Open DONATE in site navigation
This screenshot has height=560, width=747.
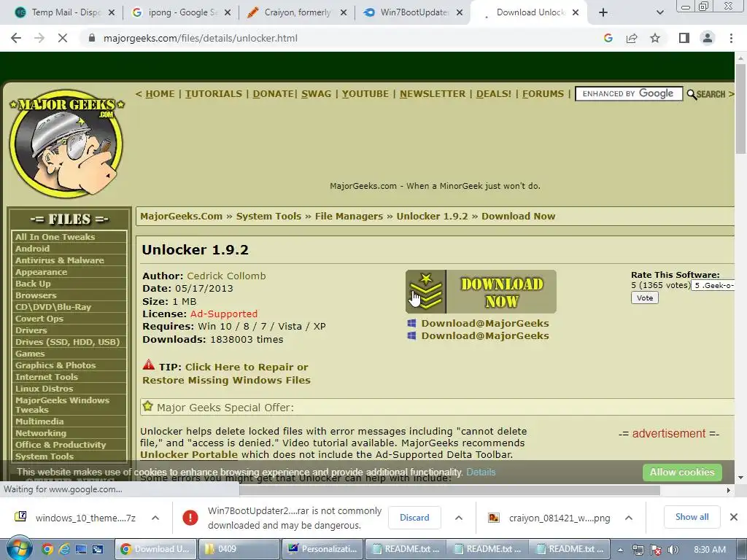[x=273, y=94]
